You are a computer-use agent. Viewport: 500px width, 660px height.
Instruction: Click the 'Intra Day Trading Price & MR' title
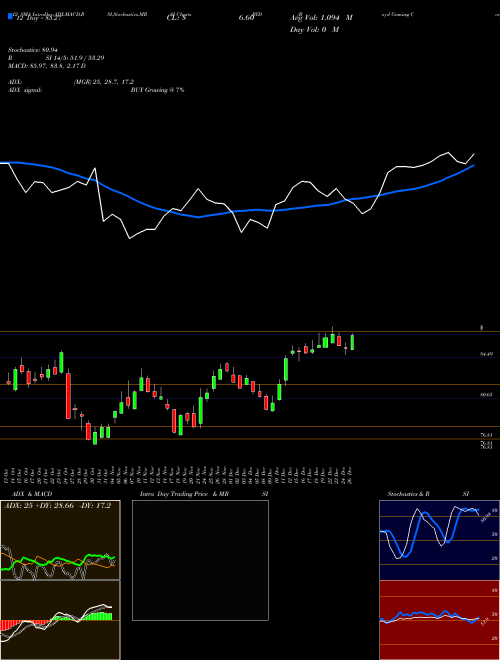coord(184,494)
